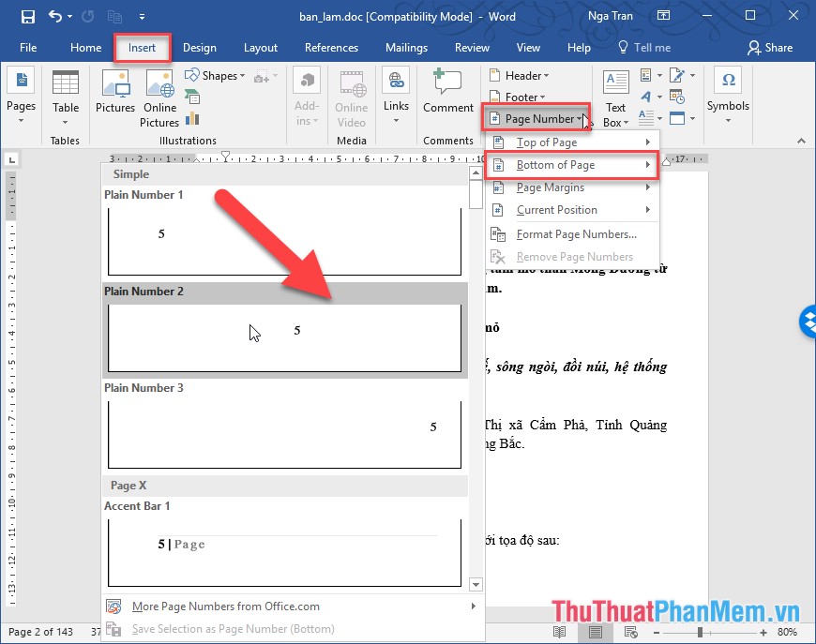Screen dimensions: 816x644
Task: Click the tab selector L button
Action: pos(11,159)
